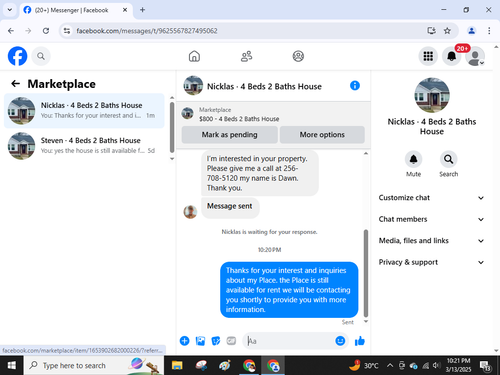Image resolution: width=500 pixels, height=375 pixels.
Task: Open the Windows Start menu
Action: click(x=11, y=365)
